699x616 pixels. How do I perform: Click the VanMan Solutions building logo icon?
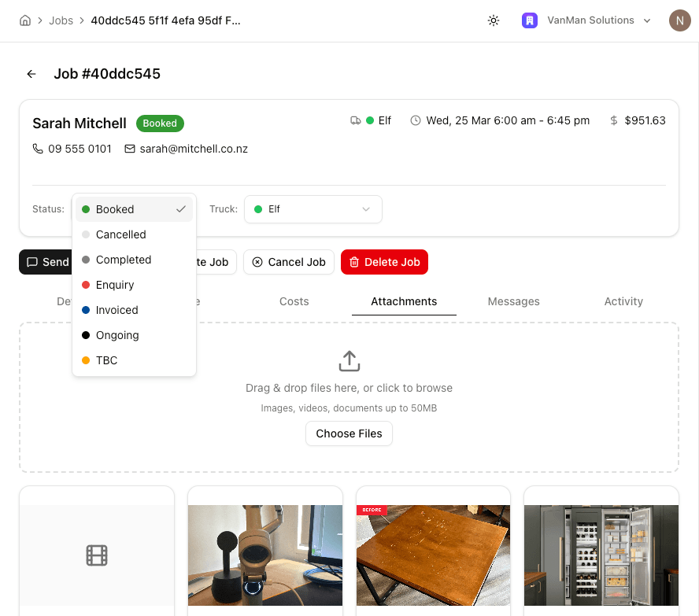(x=530, y=20)
